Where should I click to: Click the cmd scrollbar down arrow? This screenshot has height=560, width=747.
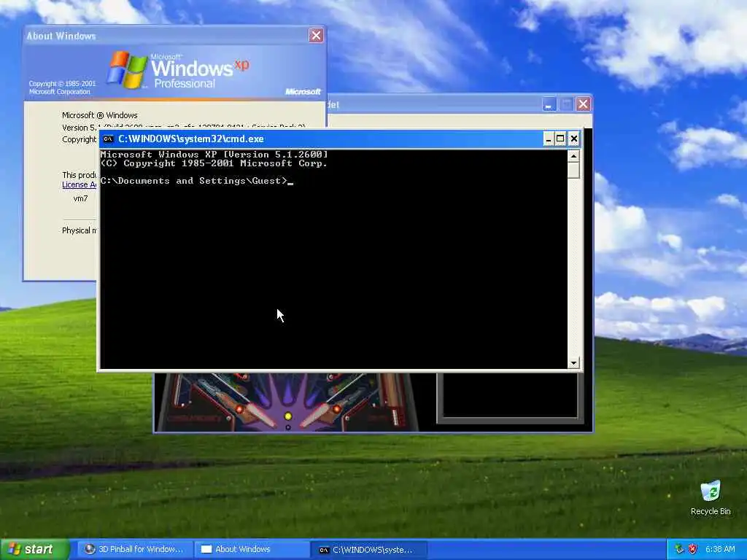[573, 363]
